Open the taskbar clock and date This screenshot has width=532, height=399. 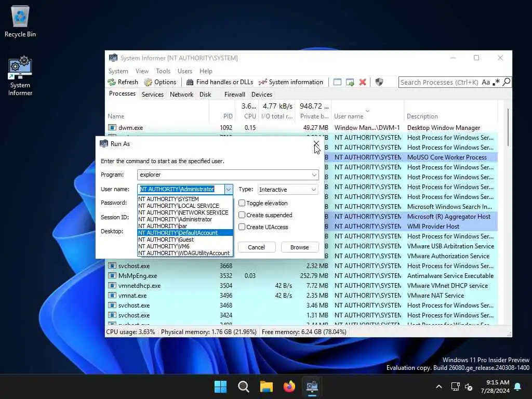point(495,387)
